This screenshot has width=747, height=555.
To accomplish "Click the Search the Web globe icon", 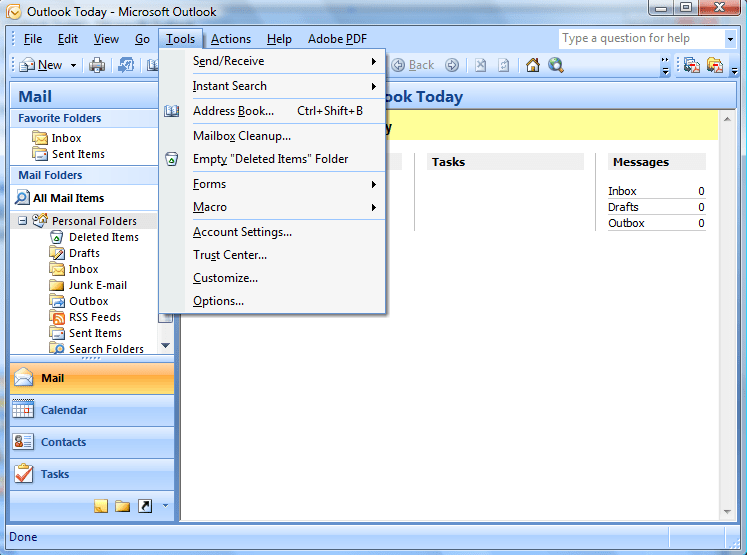I will (555, 65).
